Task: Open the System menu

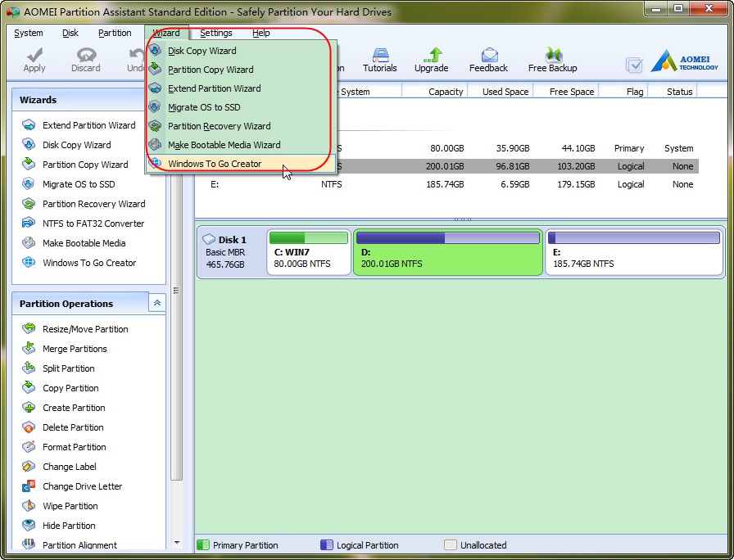Action: (x=29, y=33)
